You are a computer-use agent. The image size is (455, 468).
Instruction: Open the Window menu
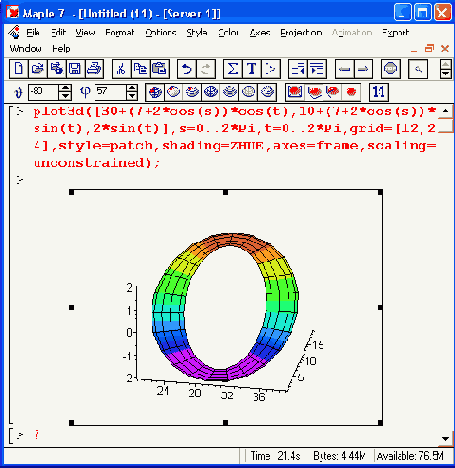coord(25,49)
